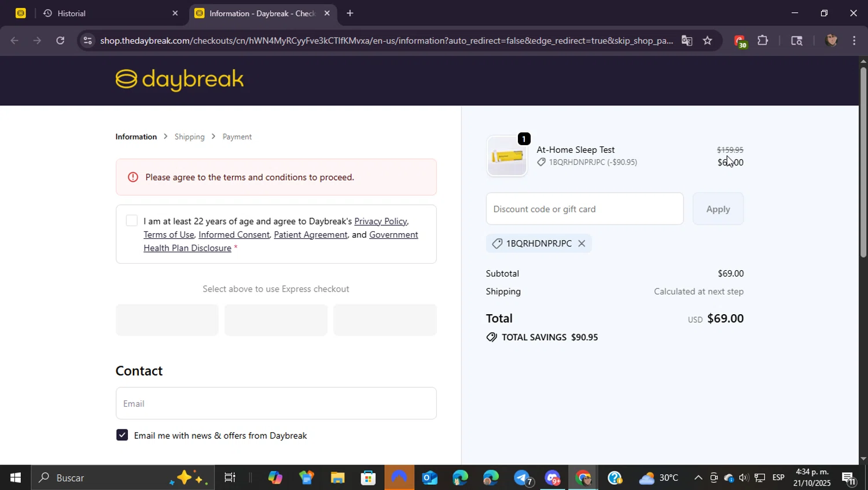This screenshot has height=490, width=868.
Task: Close the Historial tab
Action: coord(175,13)
